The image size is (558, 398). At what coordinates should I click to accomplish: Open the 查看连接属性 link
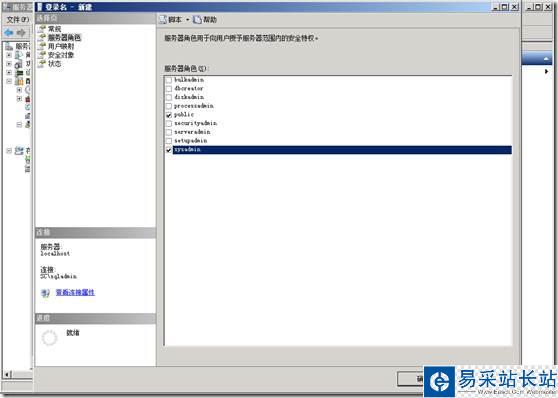tap(75, 293)
